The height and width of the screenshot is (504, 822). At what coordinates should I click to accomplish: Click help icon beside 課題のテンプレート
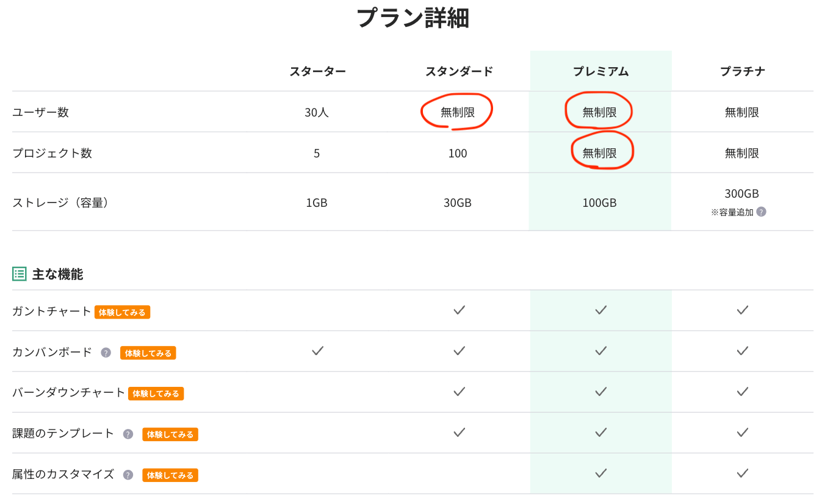click(128, 434)
